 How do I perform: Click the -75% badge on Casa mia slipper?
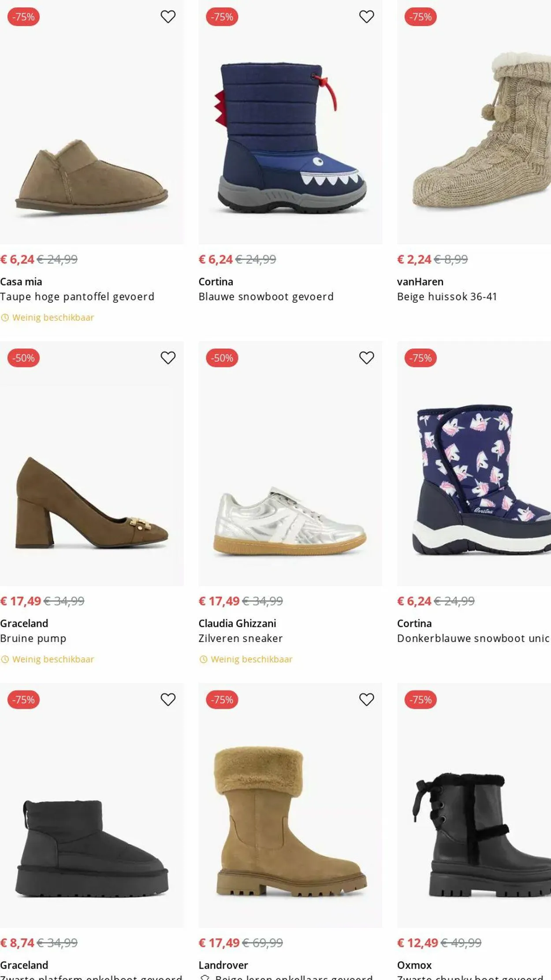point(24,17)
